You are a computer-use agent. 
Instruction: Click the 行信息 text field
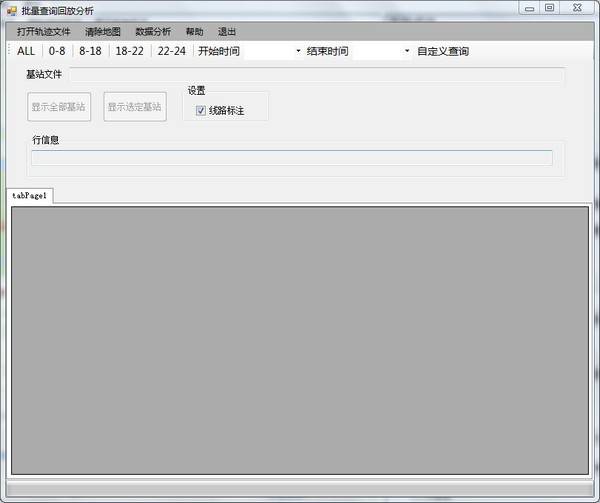point(291,157)
